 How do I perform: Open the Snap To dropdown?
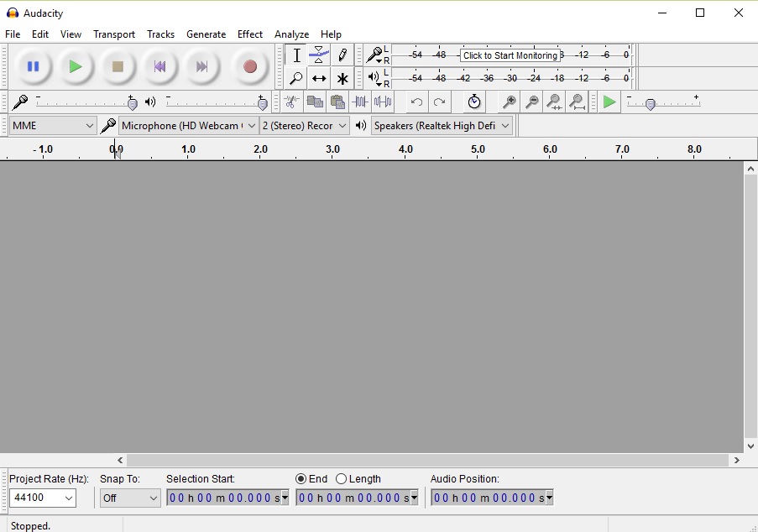[130, 498]
